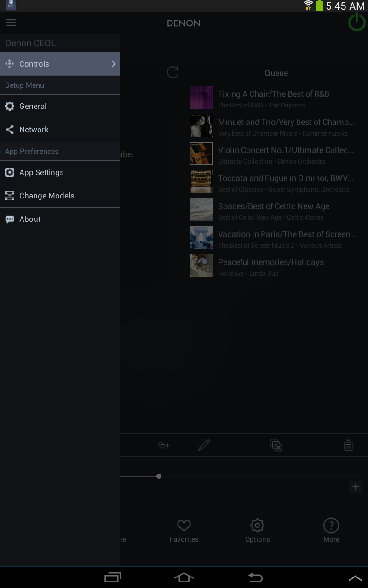Image resolution: width=368 pixels, height=588 pixels.
Task: Open App Settings entry
Action: [60, 172]
